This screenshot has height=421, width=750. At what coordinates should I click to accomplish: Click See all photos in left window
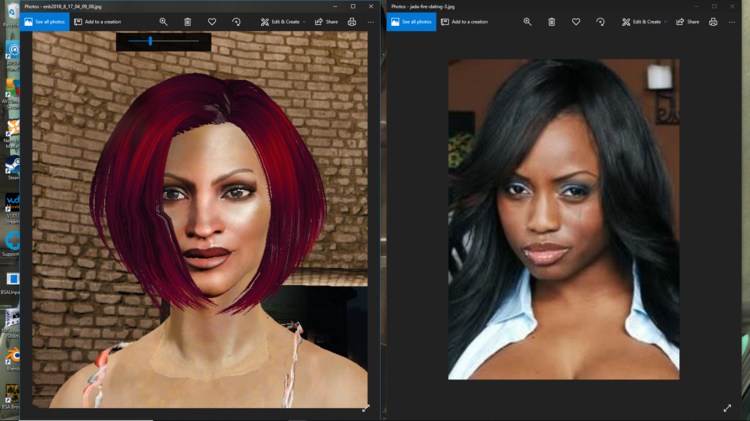pyautogui.click(x=44, y=22)
